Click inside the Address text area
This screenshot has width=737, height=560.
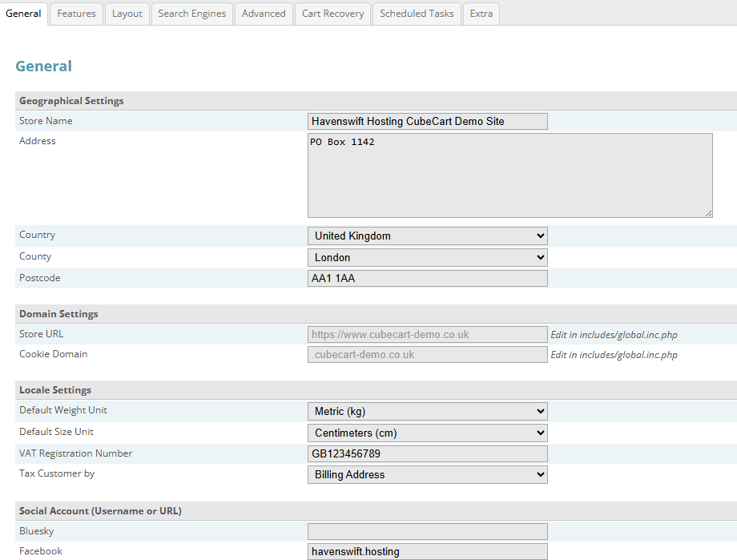(x=510, y=175)
